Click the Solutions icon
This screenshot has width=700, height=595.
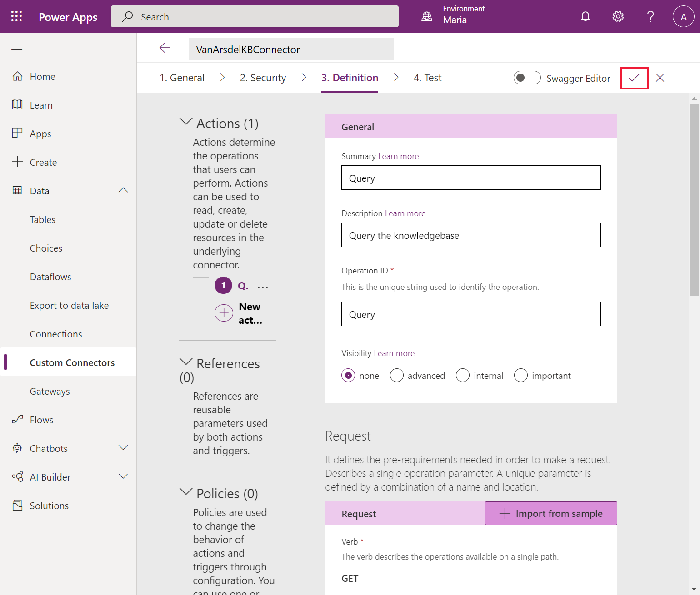tap(17, 506)
